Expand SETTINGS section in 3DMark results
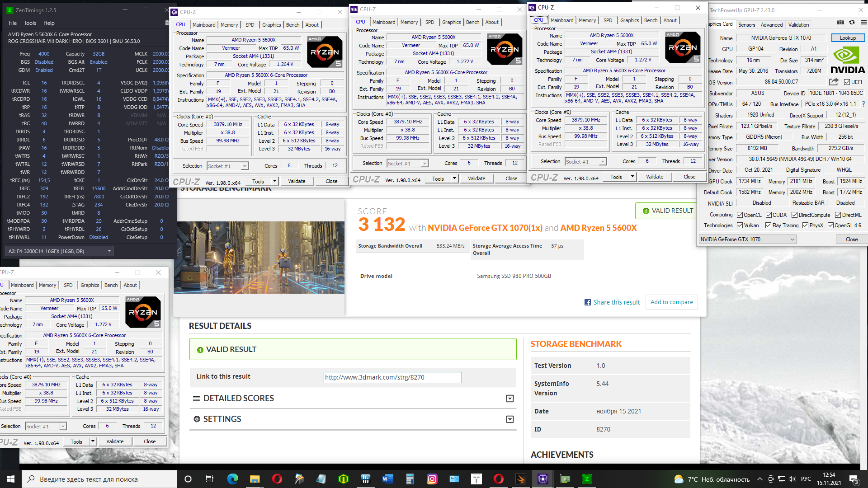The height and width of the screenshot is (488, 868). click(x=509, y=419)
